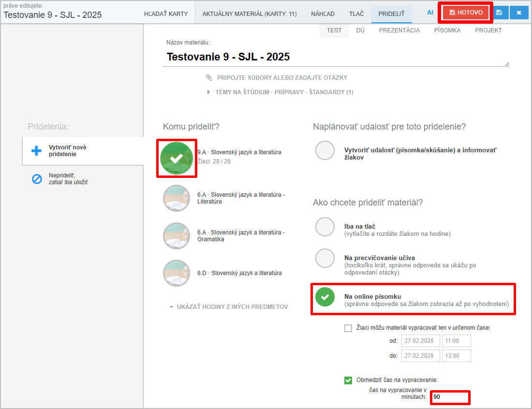Click the blue X close editor icon
The height and width of the screenshot is (409, 532).
point(519,13)
